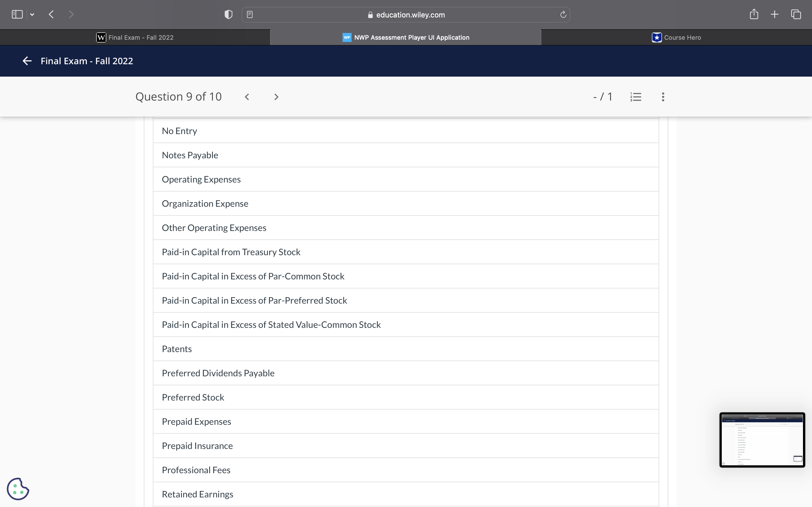Viewport: 812px width, 507px height.
Task: Show the tab overview icon
Action: point(796,14)
